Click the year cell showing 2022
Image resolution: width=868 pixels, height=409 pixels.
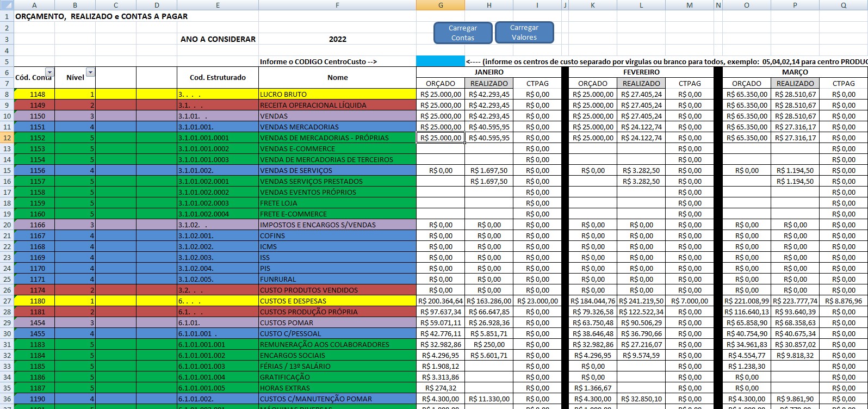pos(337,39)
